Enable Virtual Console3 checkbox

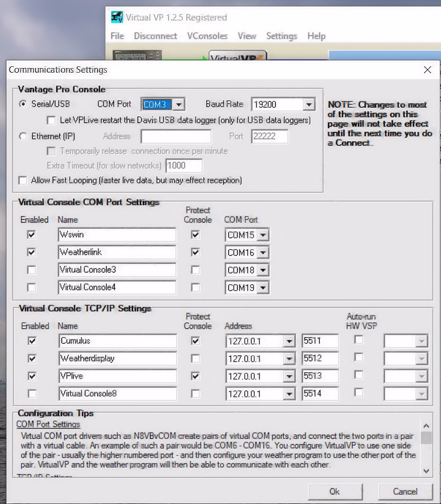point(31,270)
